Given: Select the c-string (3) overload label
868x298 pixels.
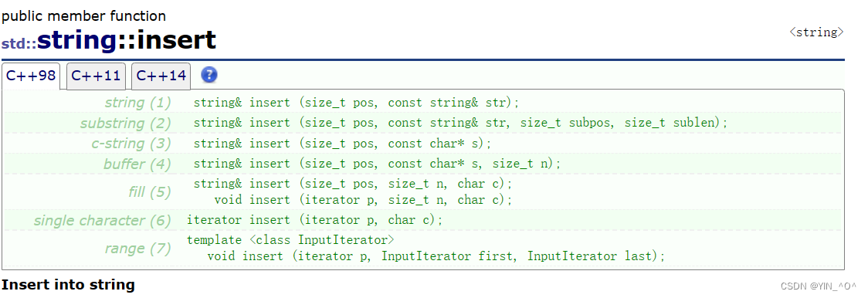Looking at the screenshot, I should coord(131,144).
